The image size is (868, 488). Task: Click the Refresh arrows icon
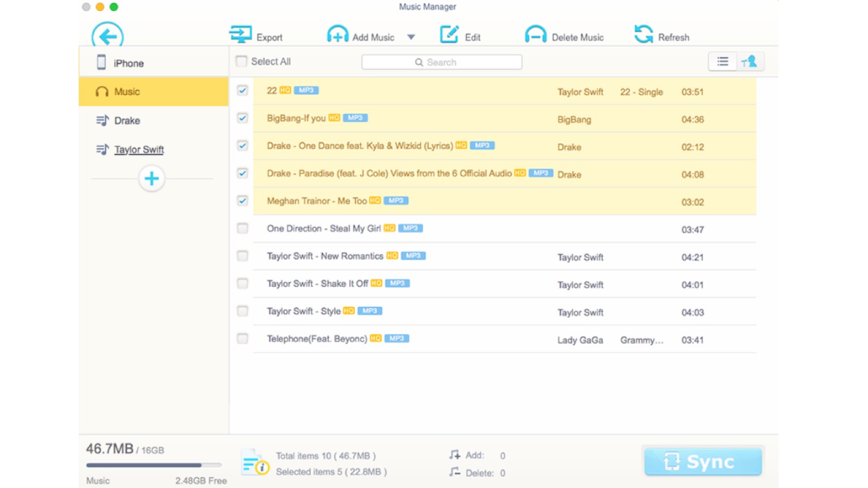tap(644, 34)
